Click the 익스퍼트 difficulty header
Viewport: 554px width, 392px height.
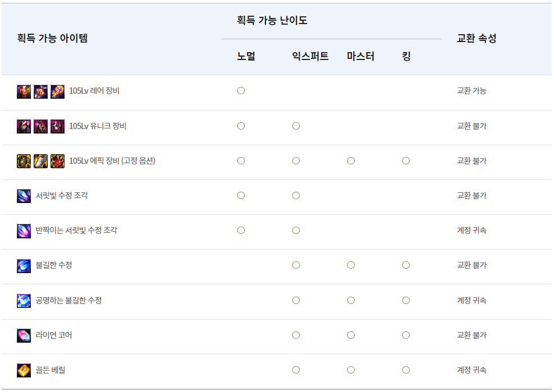(x=310, y=56)
